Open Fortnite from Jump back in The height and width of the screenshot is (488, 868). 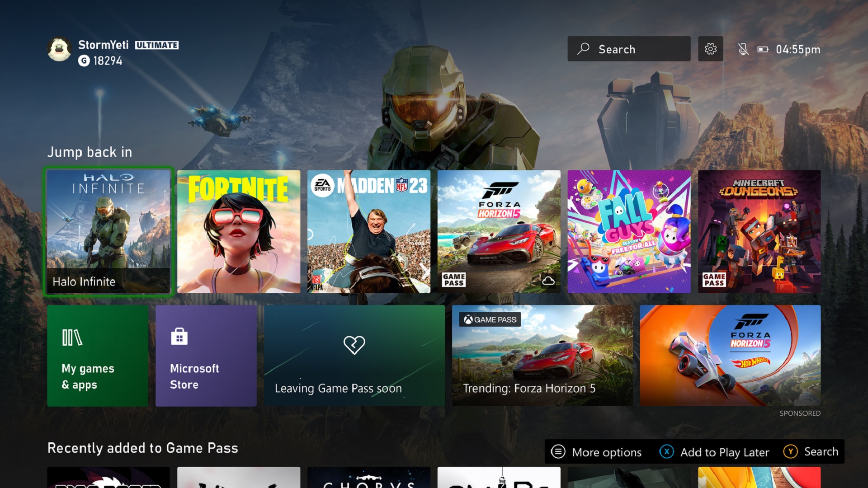point(238,231)
